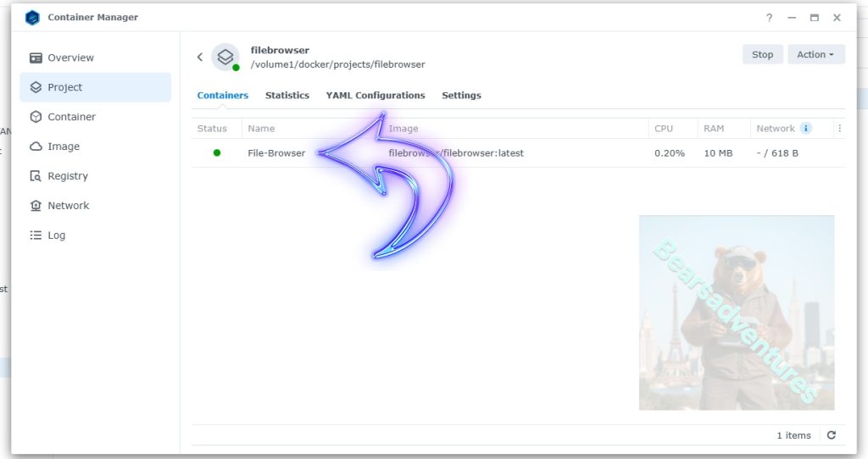Image resolution: width=868 pixels, height=459 pixels.
Task: Click the Log list icon in sidebar
Action: (36, 235)
